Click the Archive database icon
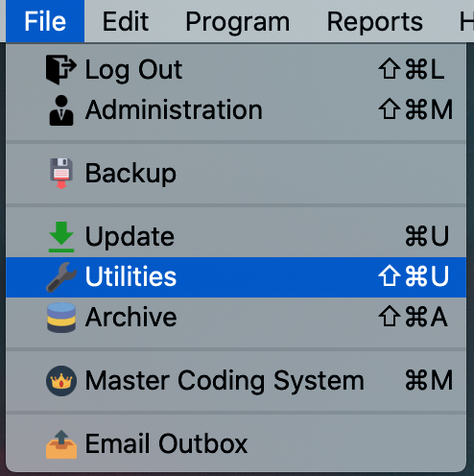 click(61, 318)
